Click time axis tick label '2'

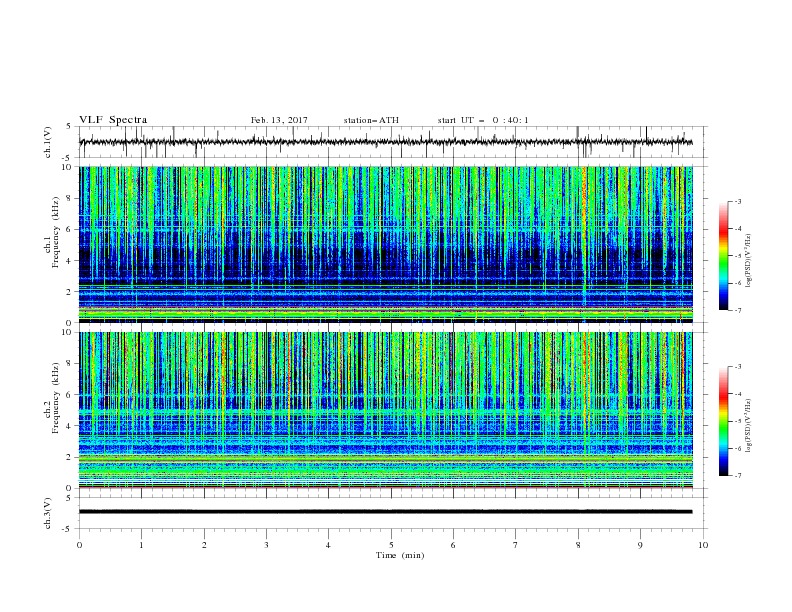(x=204, y=545)
